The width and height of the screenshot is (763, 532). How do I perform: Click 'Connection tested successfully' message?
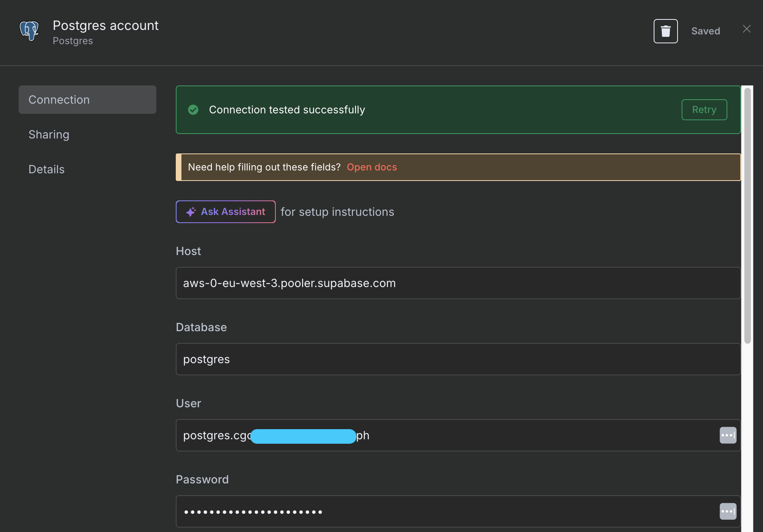(287, 110)
